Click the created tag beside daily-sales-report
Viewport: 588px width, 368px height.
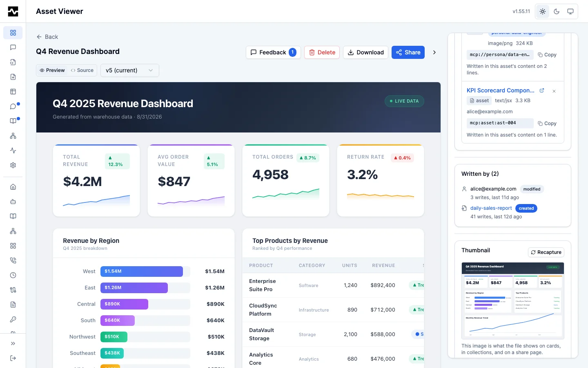[x=526, y=208]
